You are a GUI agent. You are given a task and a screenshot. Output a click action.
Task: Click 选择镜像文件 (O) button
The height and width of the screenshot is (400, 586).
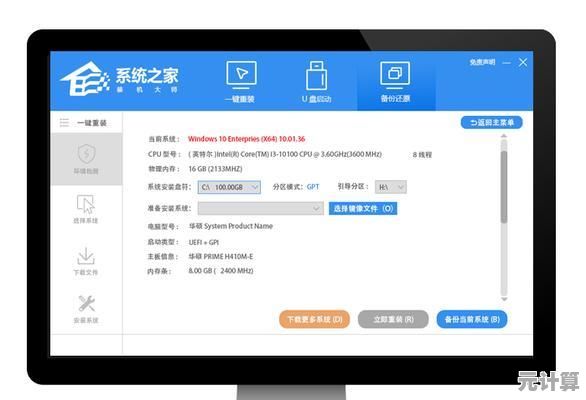(x=363, y=209)
